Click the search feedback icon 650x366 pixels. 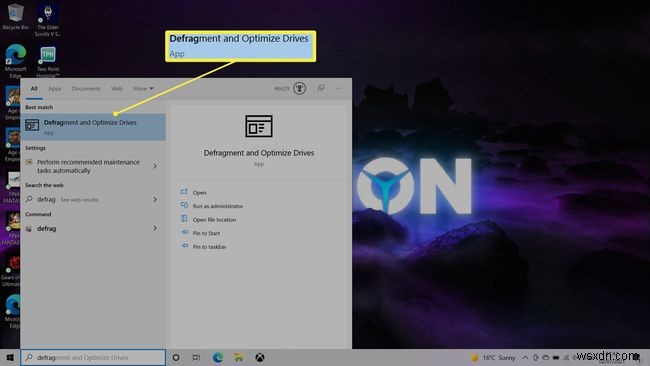point(320,88)
